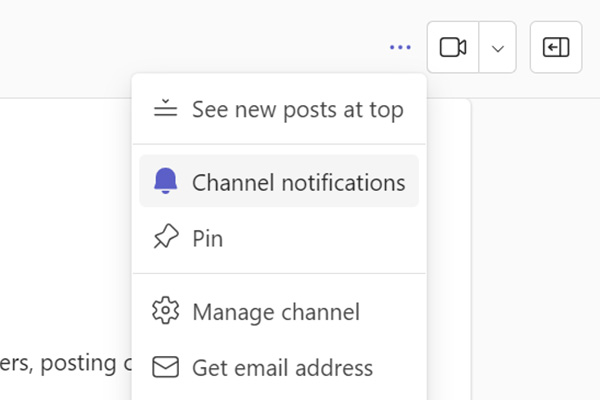The width and height of the screenshot is (600, 400).
Task: Click the gear icon beside Manage channel
Action: pos(165,311)
